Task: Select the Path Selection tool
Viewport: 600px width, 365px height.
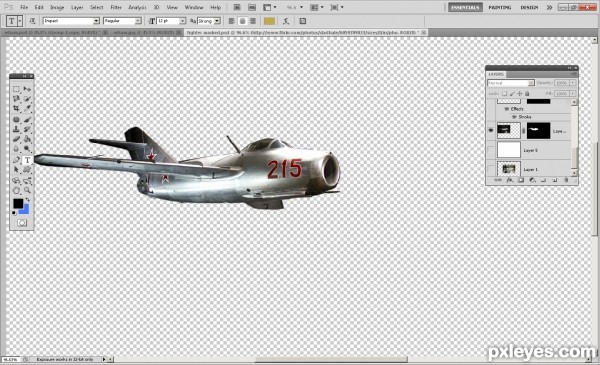Action: pos(16,169)
